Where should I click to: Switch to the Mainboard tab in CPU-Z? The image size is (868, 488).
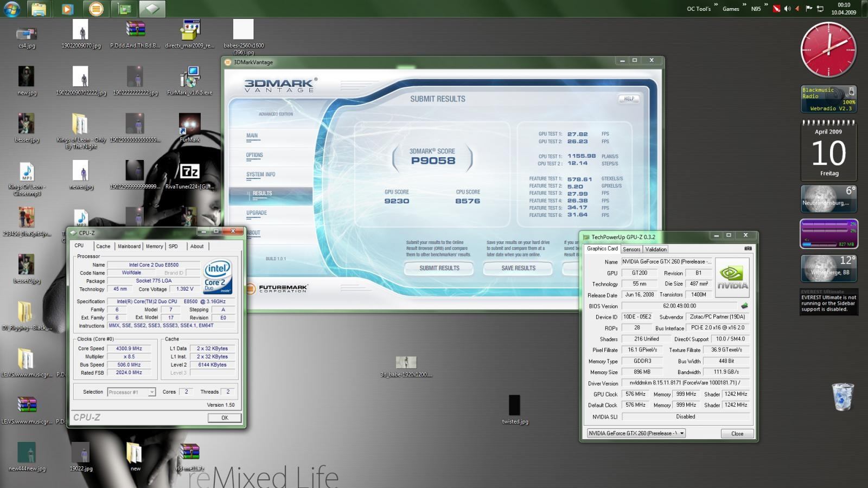click(129, 246)
